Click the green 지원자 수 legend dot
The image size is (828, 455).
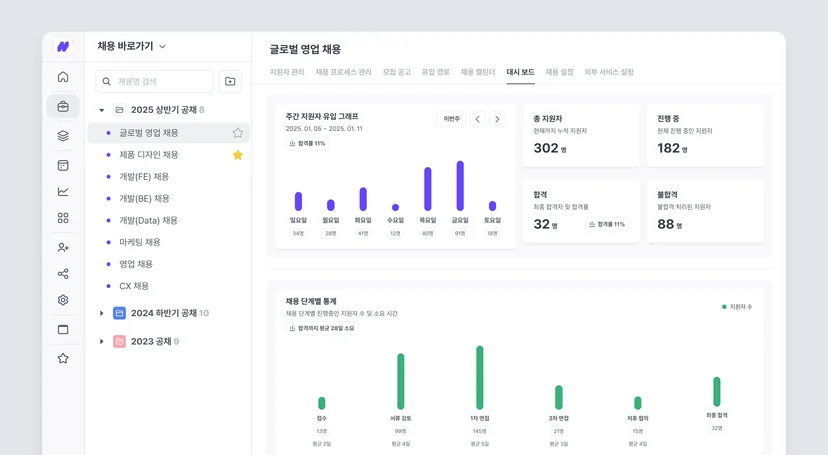[724, 307]
